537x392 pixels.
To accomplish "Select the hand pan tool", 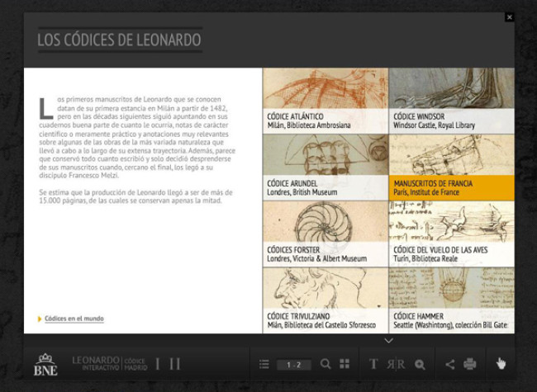I will [x=501, y=363].
